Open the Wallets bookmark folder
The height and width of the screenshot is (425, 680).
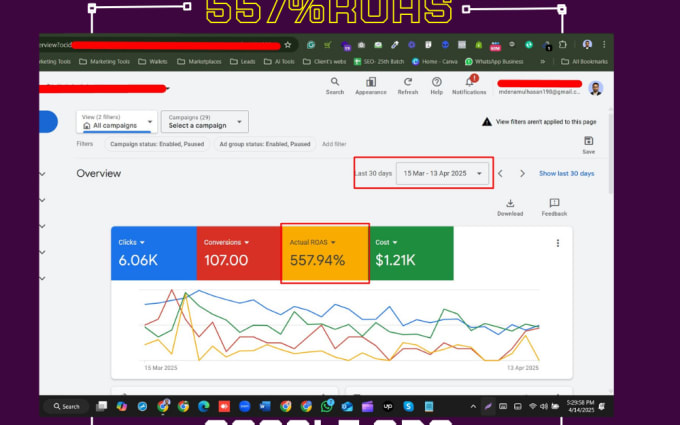[x=153, y=62]
